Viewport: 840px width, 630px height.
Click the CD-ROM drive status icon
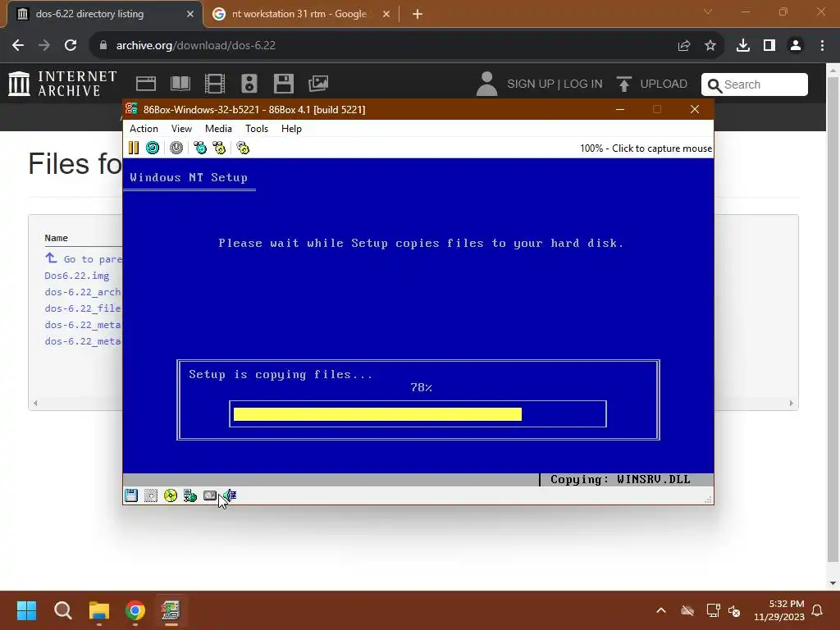tap(171, 495)
